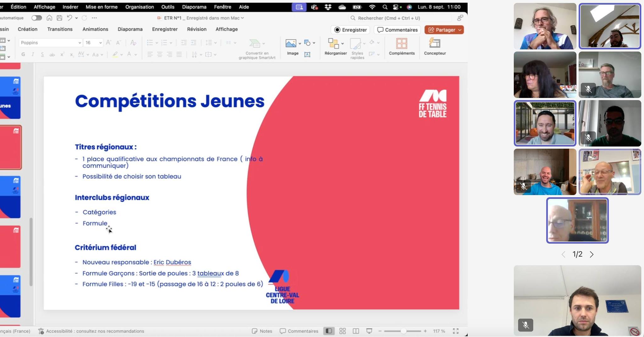Expand the bullet list options arrow
Screen dimensions: 644x337
coord(157,43)
